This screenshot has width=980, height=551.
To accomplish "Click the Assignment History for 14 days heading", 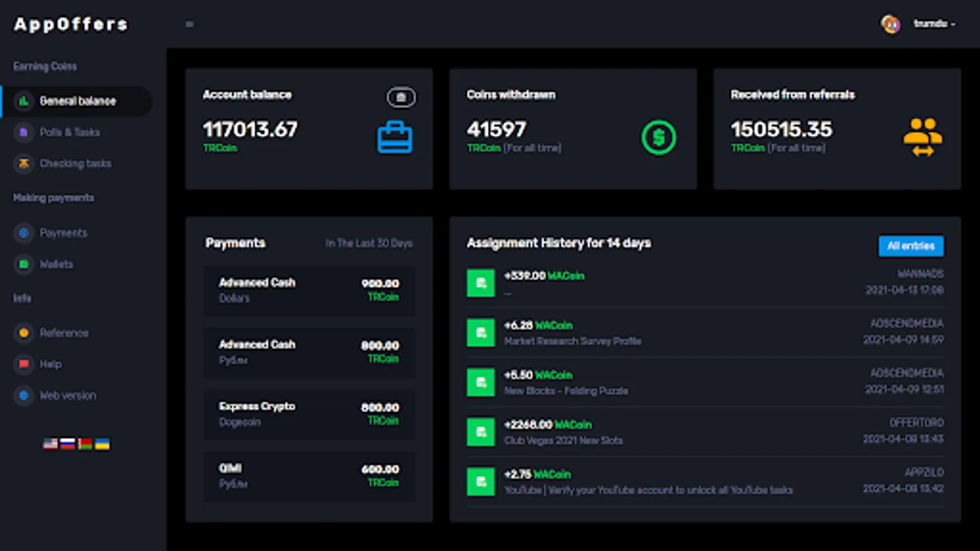I will [x=559, y=243].
